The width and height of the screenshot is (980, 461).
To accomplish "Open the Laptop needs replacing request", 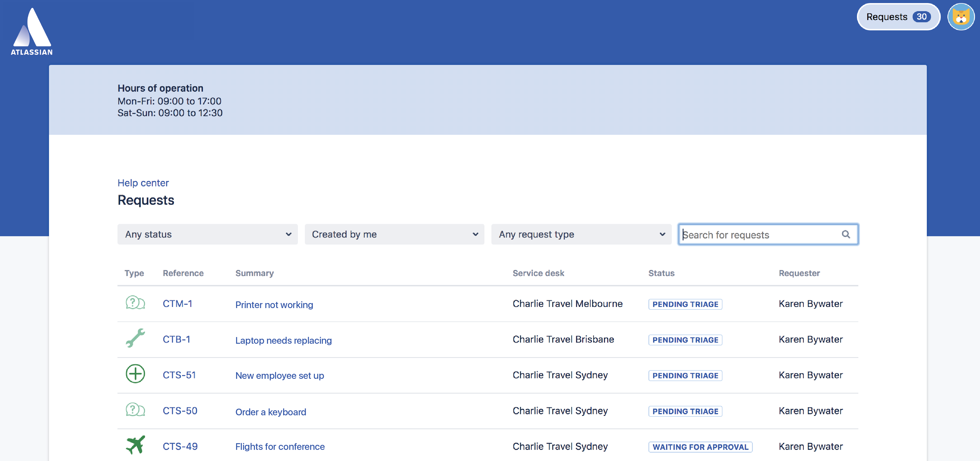I will [x=283, y=340].
